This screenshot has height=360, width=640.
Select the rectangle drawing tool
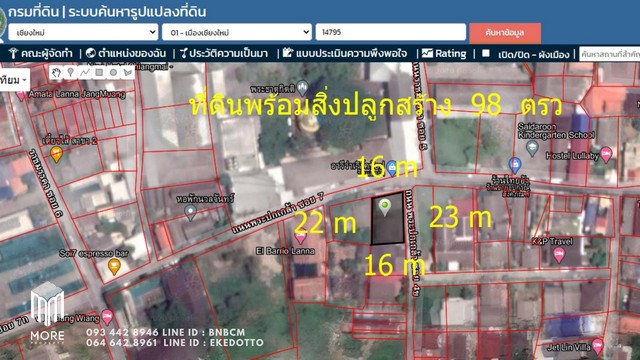click(99, 73)
